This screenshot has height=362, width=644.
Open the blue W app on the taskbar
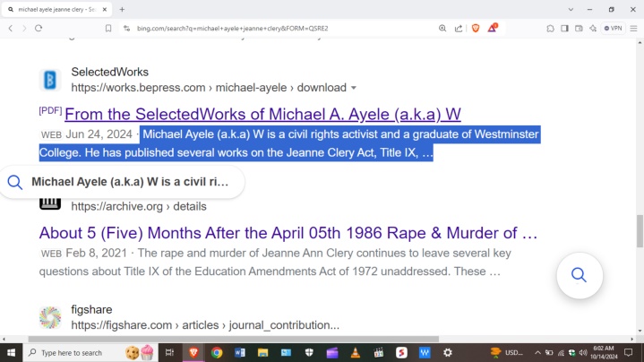425,352
